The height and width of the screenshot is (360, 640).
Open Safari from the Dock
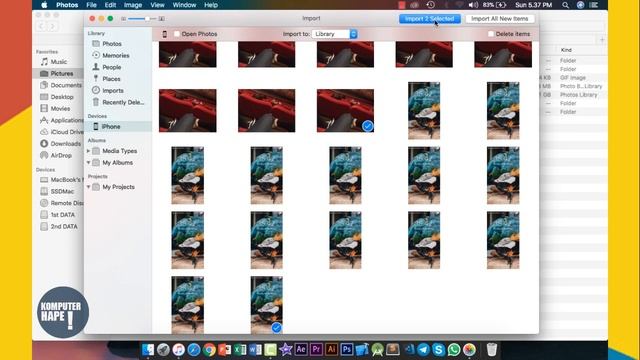194,349
